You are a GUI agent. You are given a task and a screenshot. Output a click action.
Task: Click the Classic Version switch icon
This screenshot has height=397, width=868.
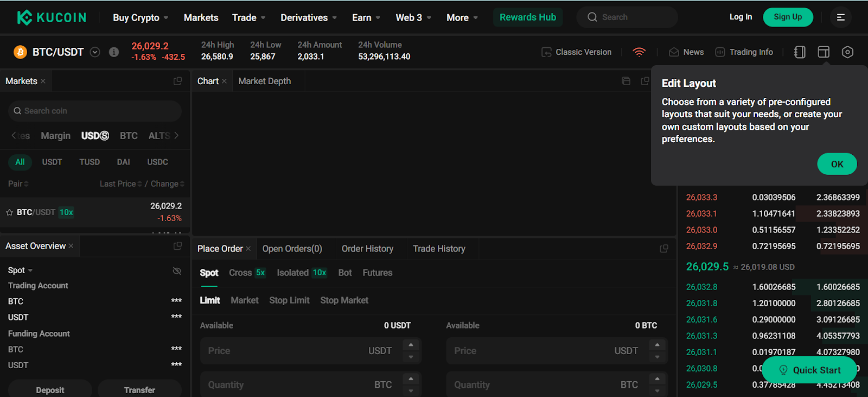pyautogui.click(x=546, y=52)
